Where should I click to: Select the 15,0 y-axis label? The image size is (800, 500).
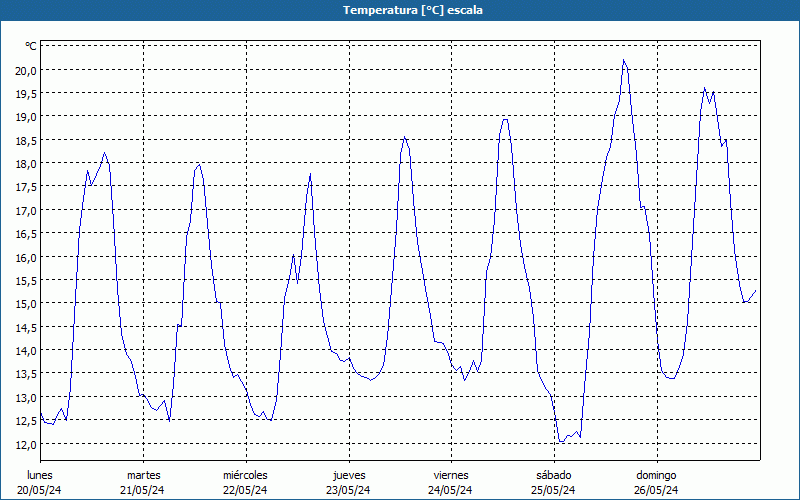(26, 304)
